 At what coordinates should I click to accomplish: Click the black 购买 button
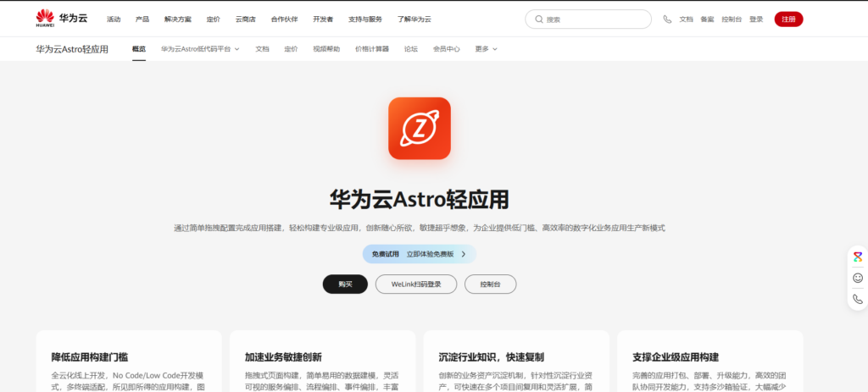pyautogui.click(x=345, y=284)
